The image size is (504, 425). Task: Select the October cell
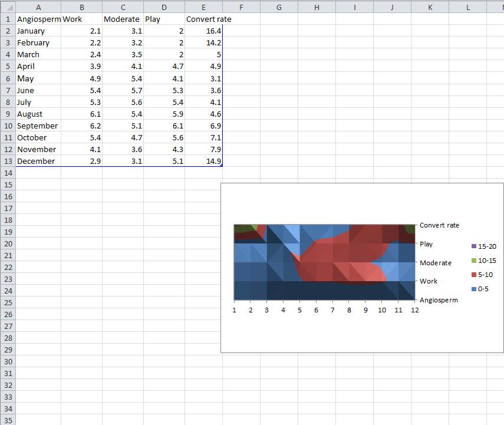38,137
